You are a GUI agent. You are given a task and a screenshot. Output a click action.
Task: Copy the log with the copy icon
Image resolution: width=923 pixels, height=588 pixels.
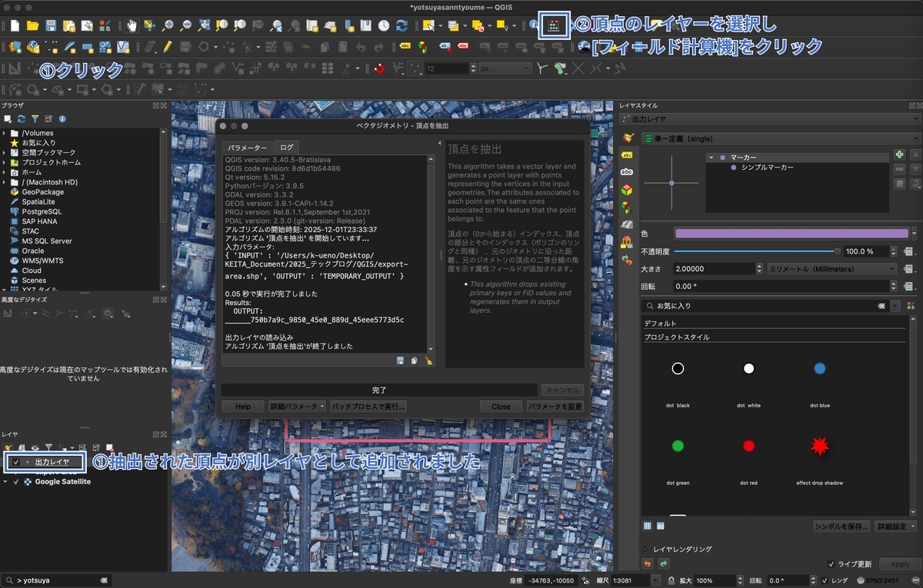pos(414,360)
